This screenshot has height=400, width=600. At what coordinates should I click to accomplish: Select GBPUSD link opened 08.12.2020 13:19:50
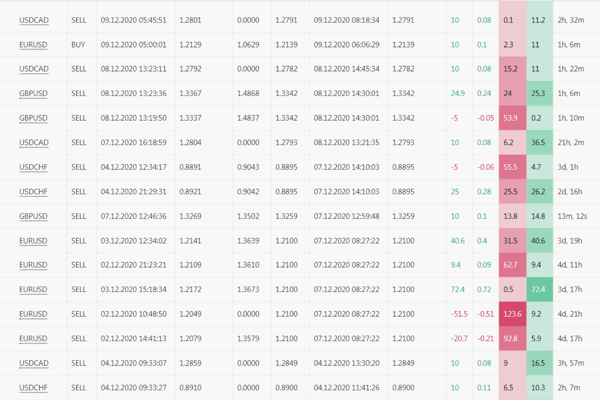coord(34,118)
